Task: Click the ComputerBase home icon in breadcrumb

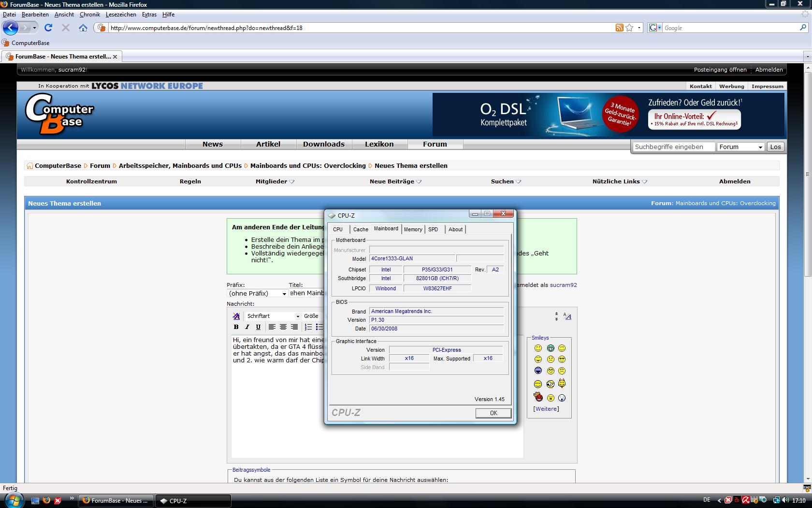Action: (29, 165)
